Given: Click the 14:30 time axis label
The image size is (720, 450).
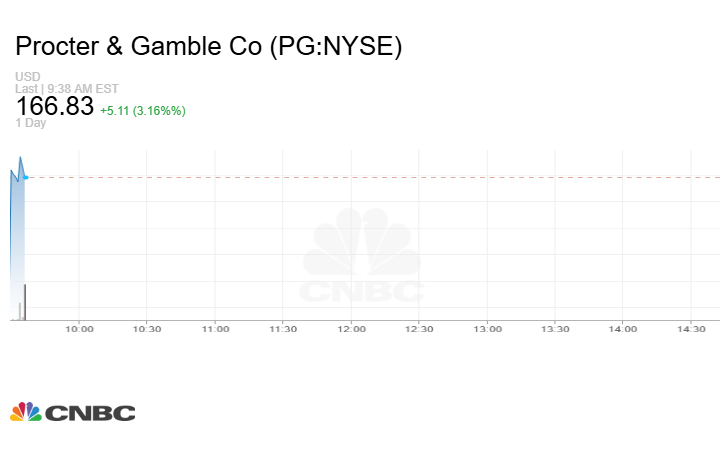Looking at the screenshot, I should pyautogui.click(x=691, y=329).
